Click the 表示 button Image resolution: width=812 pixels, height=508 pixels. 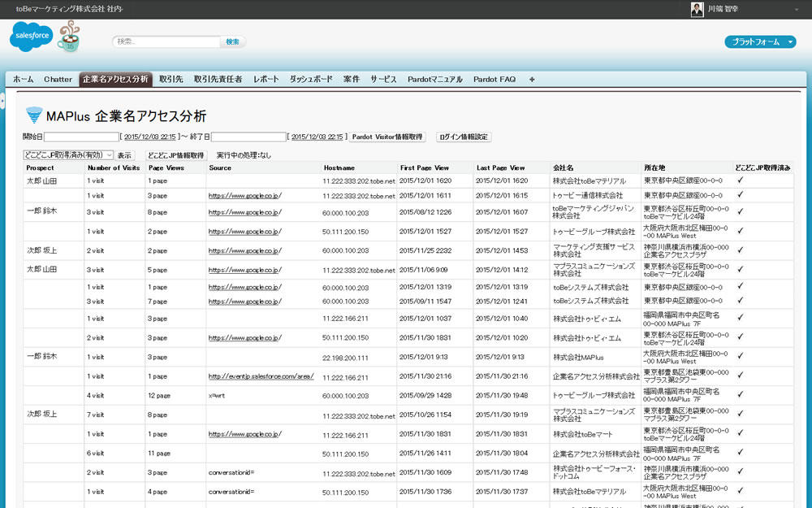point(124,155)
